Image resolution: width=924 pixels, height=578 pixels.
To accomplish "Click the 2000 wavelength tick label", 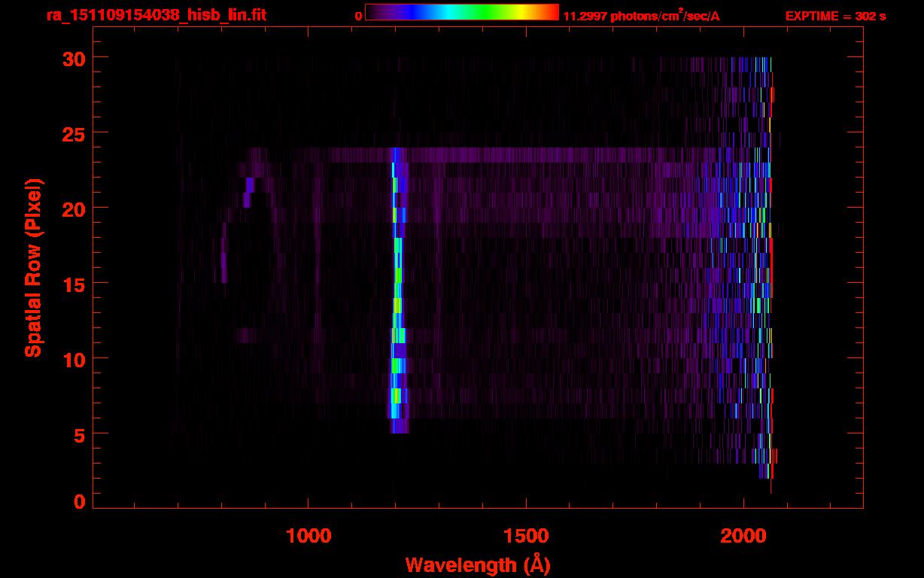I will [743, 535].
